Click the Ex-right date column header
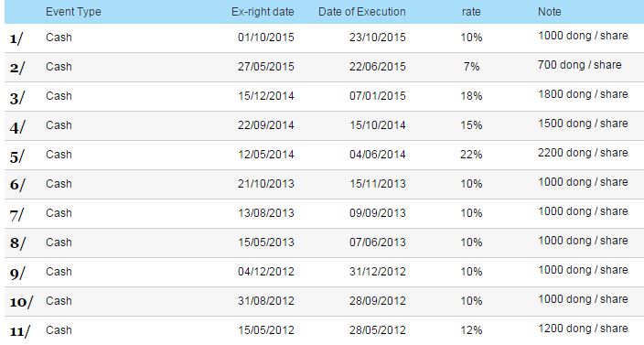This screenshot has width=644, height=345. 263,12
